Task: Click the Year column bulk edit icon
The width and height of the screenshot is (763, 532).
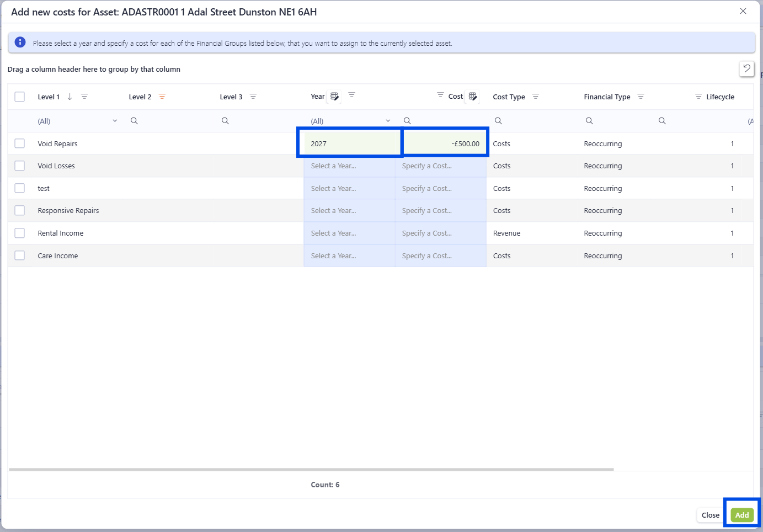Action: 334,97
